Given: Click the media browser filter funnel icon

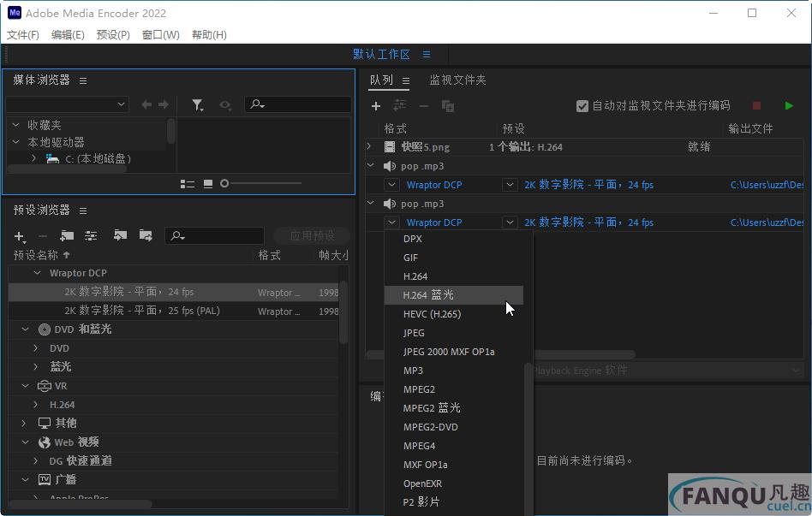Looking at the screenshot, I should [197, 105].
